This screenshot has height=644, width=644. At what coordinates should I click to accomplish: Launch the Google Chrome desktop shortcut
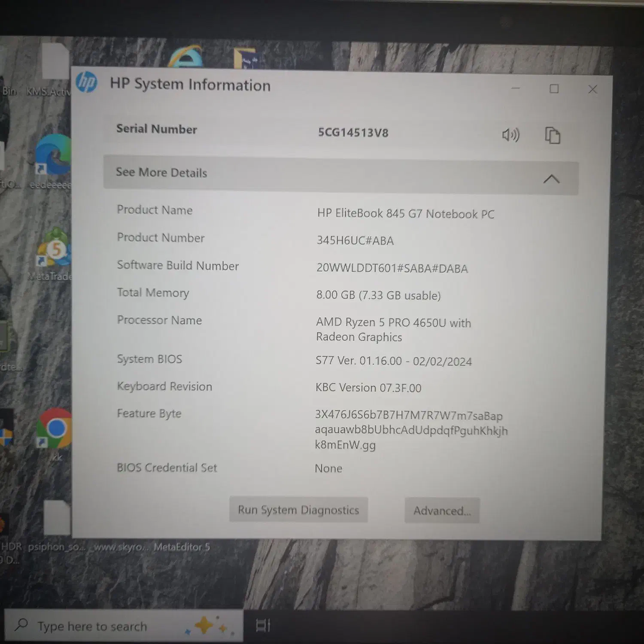[55, 429]
